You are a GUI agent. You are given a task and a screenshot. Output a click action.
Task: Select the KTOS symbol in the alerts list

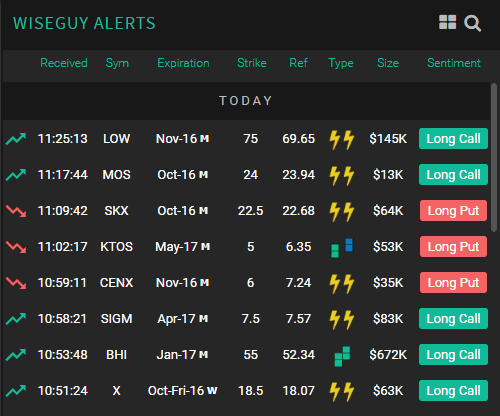[x=116, y=247]
